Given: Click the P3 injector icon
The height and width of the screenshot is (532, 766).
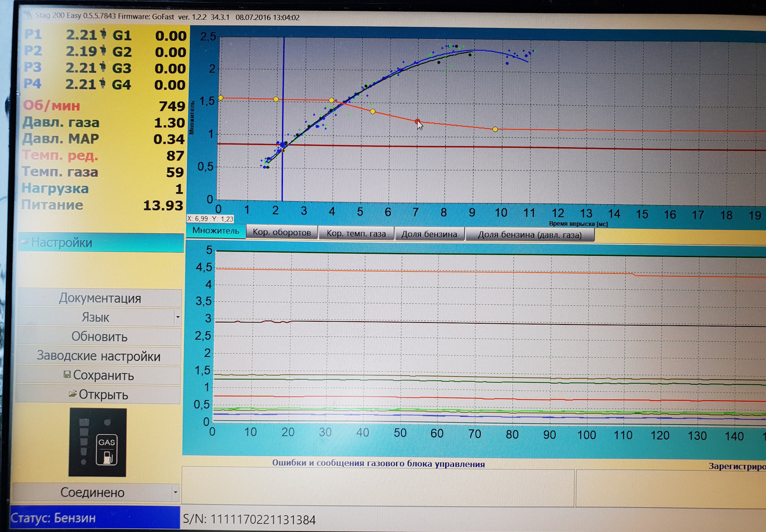Looking at the screenshot, I should [x=103, y=67].
